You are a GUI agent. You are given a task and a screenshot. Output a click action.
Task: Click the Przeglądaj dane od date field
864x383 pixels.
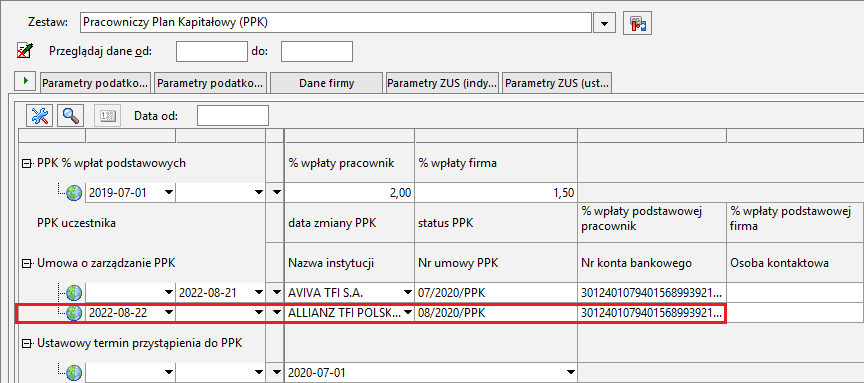pos(212,51)
